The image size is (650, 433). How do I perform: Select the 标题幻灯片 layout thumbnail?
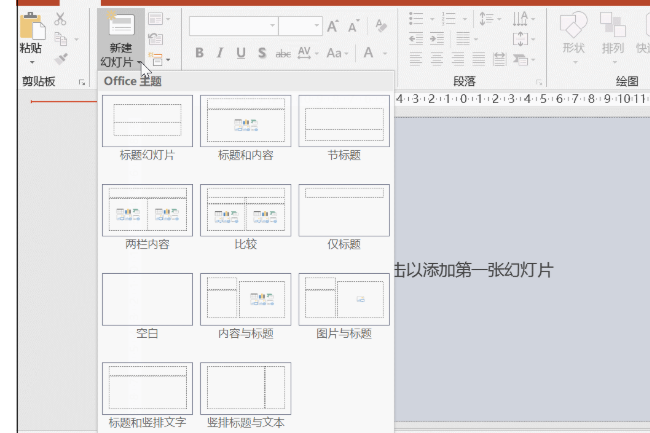(x=147, y=121)
